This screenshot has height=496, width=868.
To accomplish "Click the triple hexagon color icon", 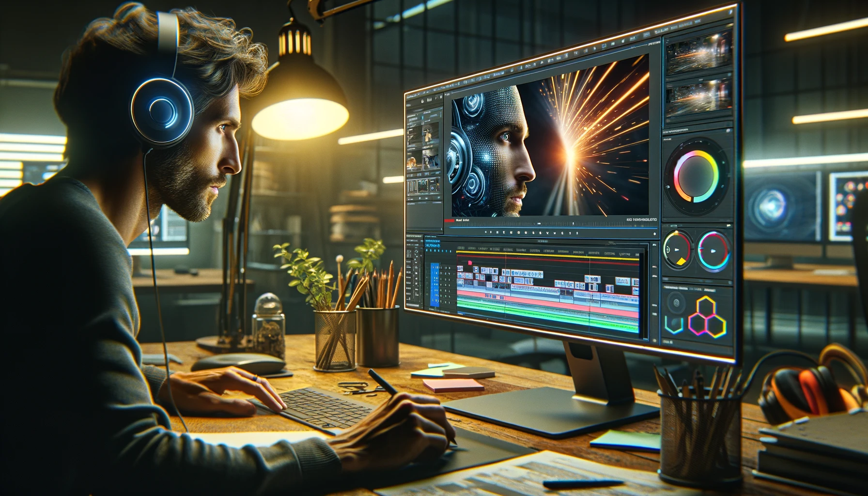I will tap(707, 319).
